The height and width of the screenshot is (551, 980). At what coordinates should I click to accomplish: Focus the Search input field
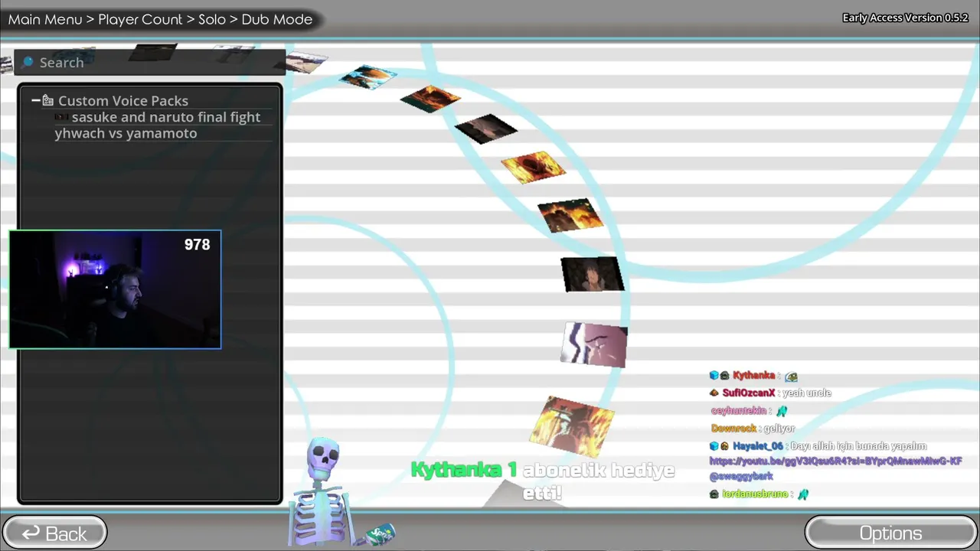point(150,62)
